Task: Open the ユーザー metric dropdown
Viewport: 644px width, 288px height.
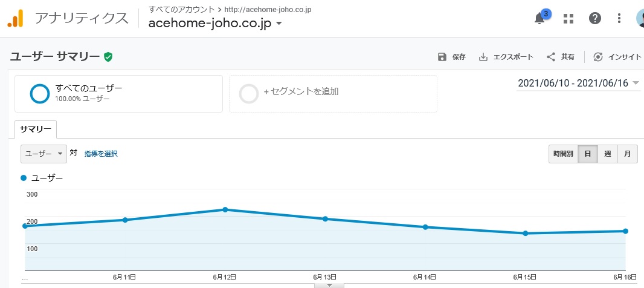Action: pos(43,154)
